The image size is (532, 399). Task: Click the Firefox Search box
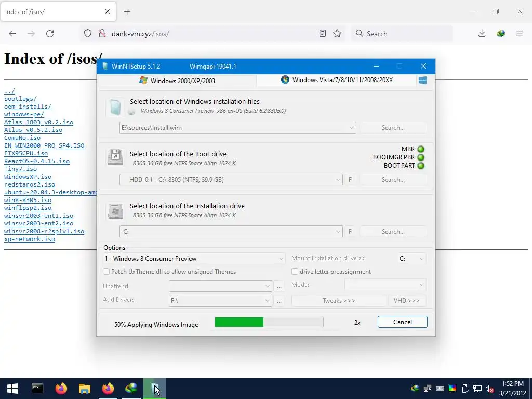coord(402,33)
